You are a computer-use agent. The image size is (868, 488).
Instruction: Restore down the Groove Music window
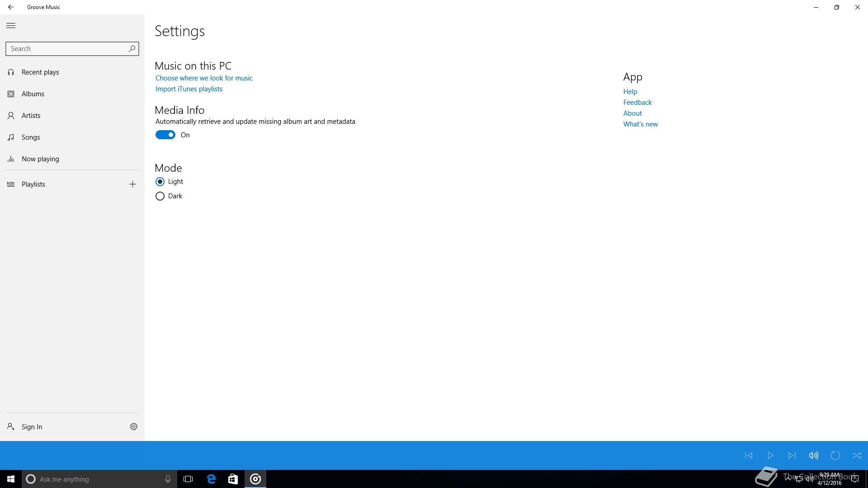click(x=837, y=7)
